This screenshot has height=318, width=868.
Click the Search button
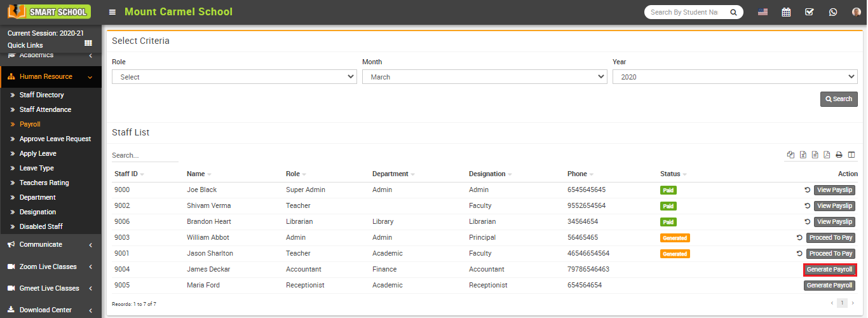coord(839,99)
